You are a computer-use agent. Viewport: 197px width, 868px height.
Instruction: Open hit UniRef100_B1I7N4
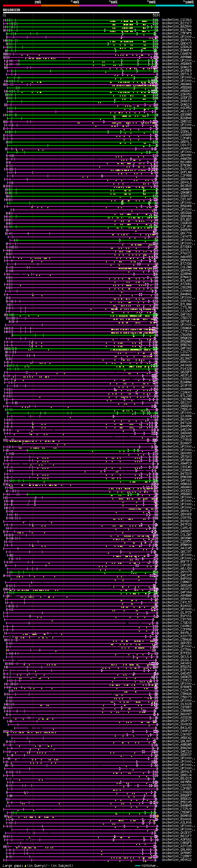177,30
